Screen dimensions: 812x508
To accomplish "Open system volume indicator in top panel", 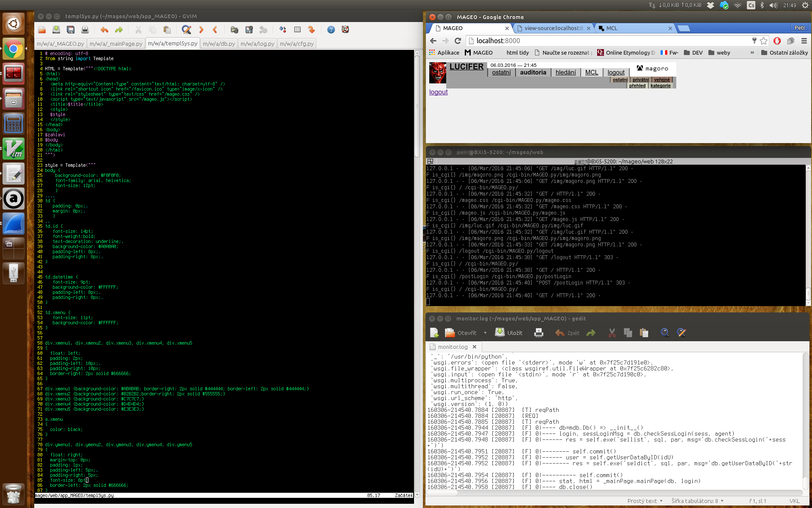I will pos(773,5).
